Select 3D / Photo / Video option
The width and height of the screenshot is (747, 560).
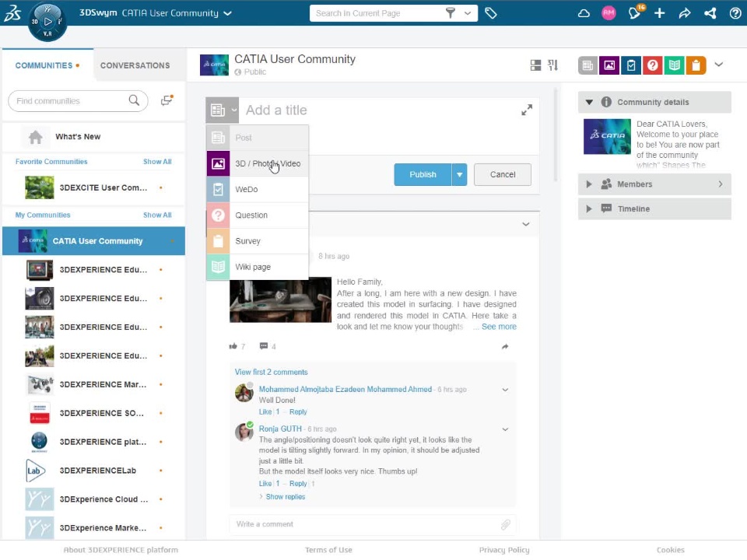click(258, 163)
